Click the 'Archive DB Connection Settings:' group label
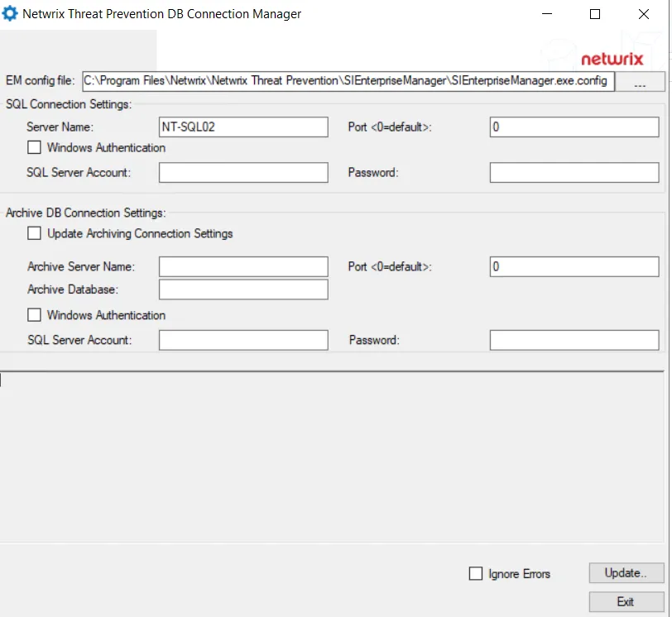Image resolution: width=672 pixels, height=617 pixels. [86, 213]
